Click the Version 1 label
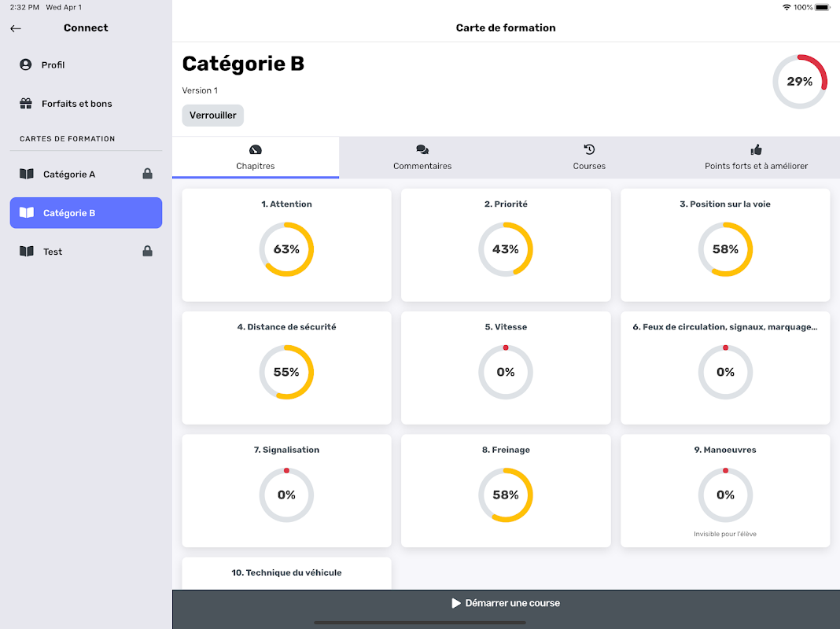840x629 pixels. [x=200, y=90]
